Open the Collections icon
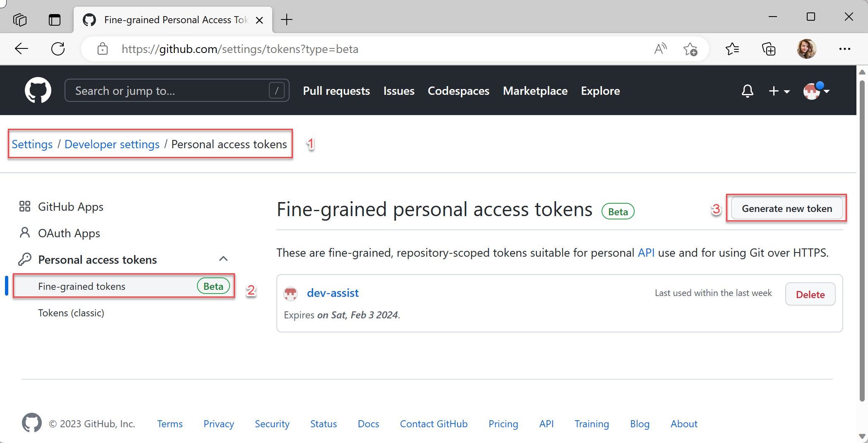This screenshot has height=443, width=868. pos(769,49)
